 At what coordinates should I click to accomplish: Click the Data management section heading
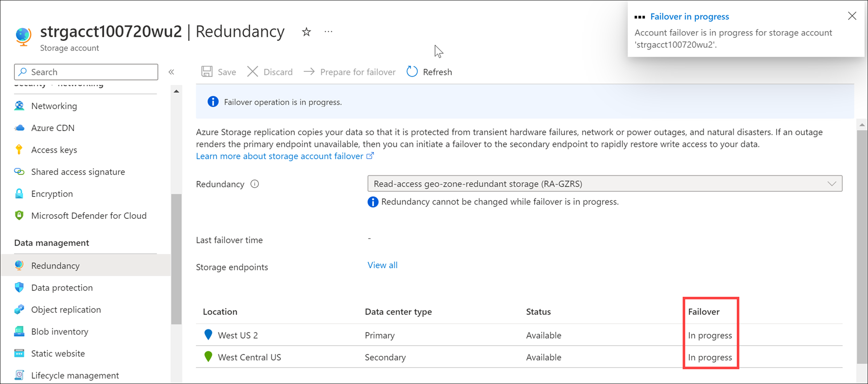click(x=52, y=243)
